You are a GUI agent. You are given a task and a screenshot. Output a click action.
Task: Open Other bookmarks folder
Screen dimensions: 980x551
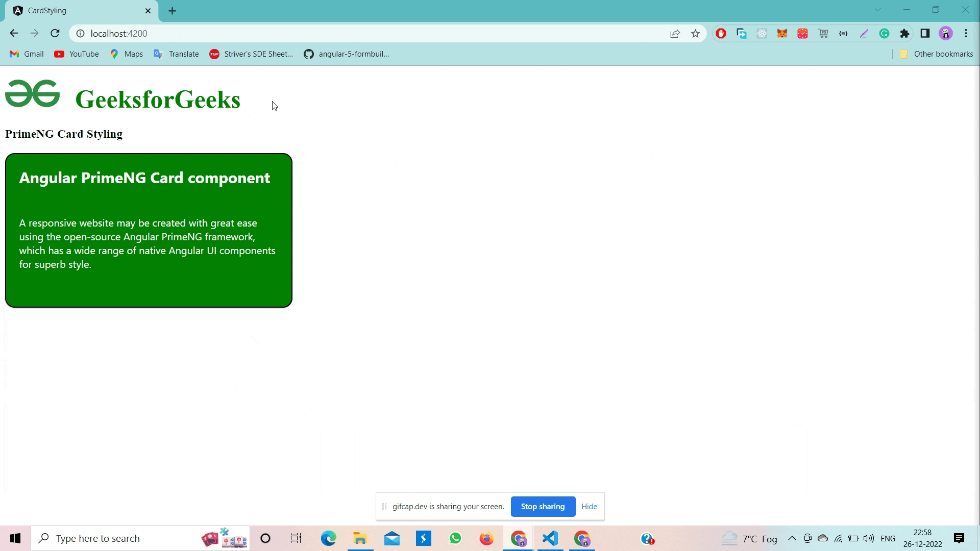point(936,54)
